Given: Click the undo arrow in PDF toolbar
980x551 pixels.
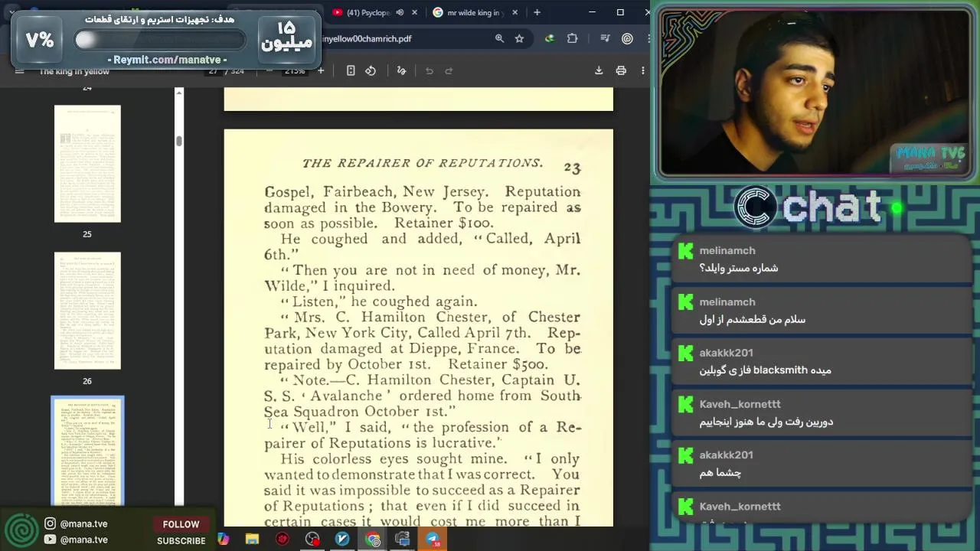Looking at the screenshot, I should click(430, 70).
